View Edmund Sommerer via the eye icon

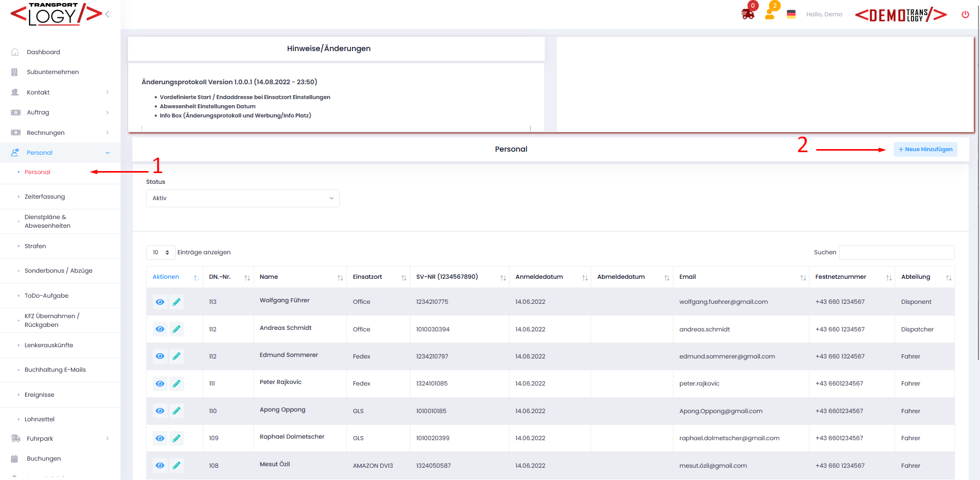160,356
